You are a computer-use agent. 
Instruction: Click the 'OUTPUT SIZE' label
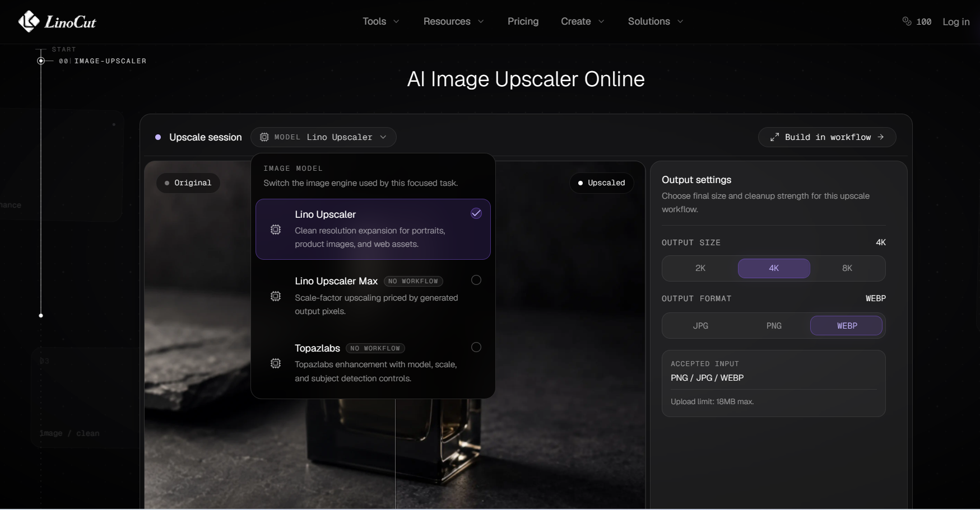pos(691,242)
